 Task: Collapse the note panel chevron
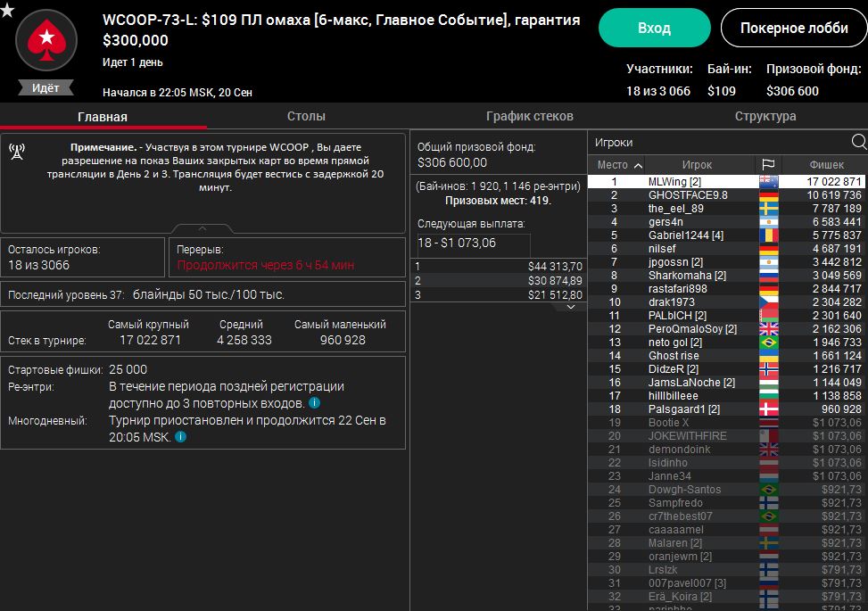203,228
